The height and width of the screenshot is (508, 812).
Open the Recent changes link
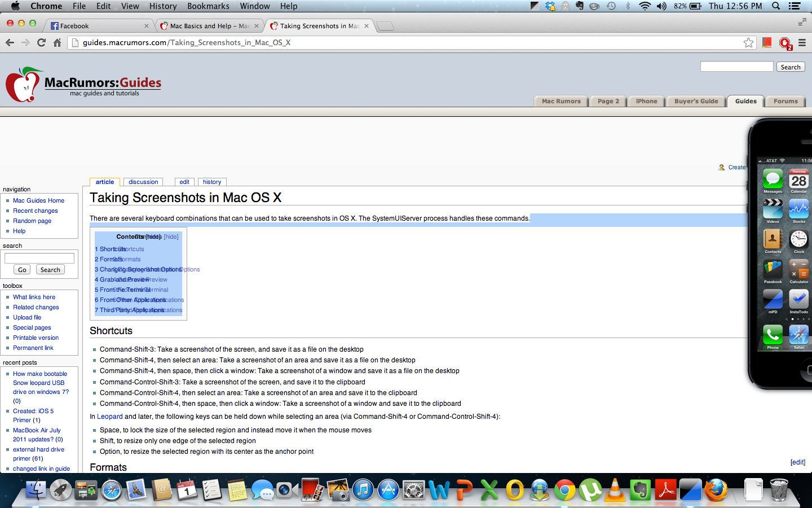[36, 211]
